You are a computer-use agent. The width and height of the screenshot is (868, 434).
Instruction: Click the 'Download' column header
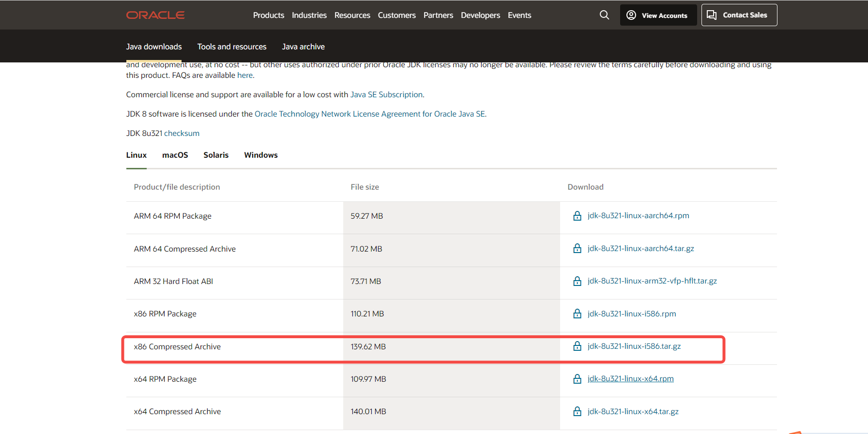[x=586, y=187]
